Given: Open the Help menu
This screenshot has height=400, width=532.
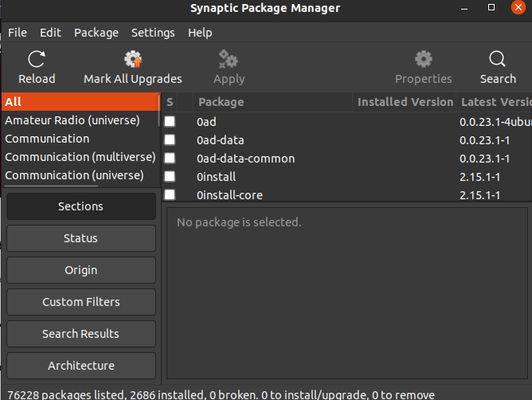Looking at the screenshot, I should pyautogui.click(x=200, y=33).
